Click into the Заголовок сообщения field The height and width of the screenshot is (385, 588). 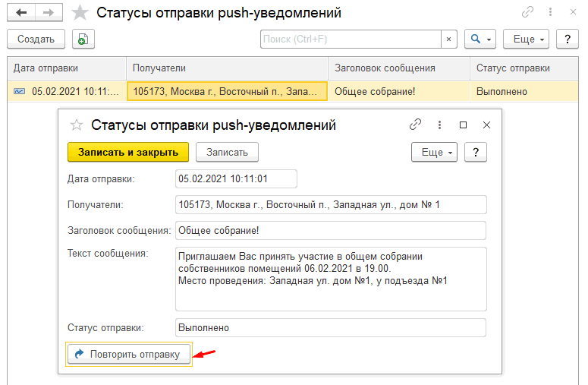coord(330,230)
